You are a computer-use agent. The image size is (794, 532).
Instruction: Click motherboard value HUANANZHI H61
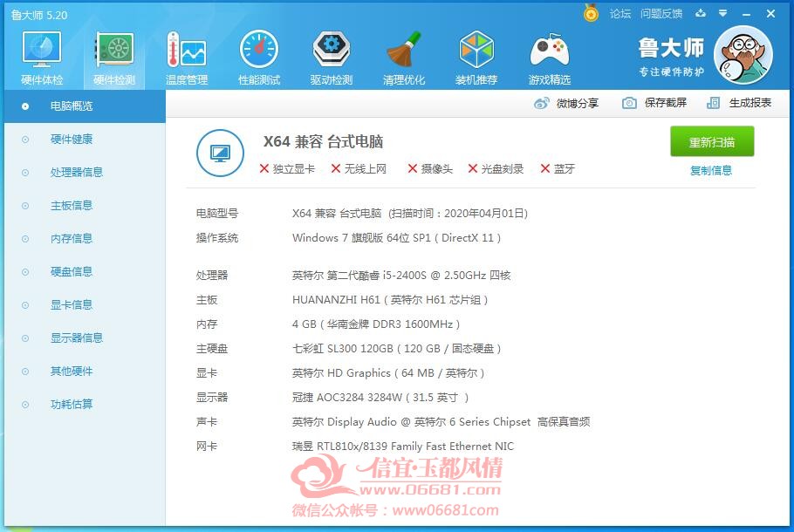[x=390, y=300]
